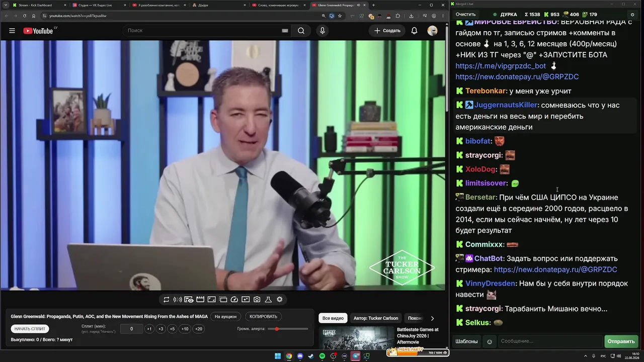
Task: Click the YouTube search magnifier button
Action: (x=301, y=31)
